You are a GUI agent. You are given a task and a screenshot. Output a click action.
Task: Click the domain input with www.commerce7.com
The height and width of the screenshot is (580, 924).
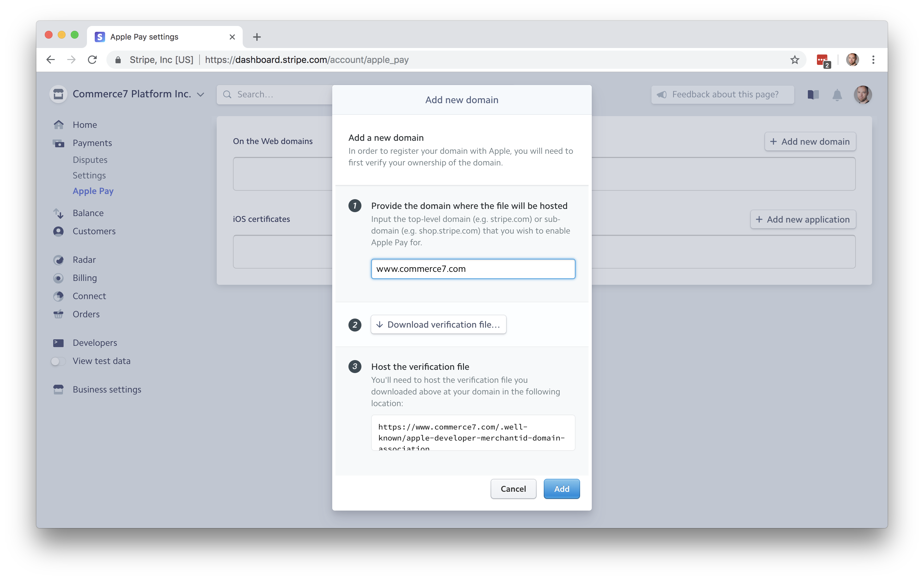coord(473,269)
